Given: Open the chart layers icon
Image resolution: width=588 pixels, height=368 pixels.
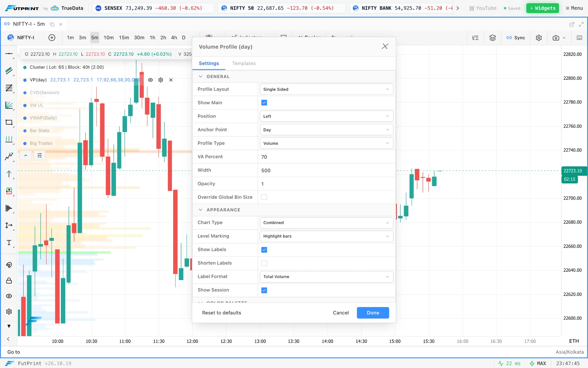Looking at the screenshot, I should click(x=492, y=38).
